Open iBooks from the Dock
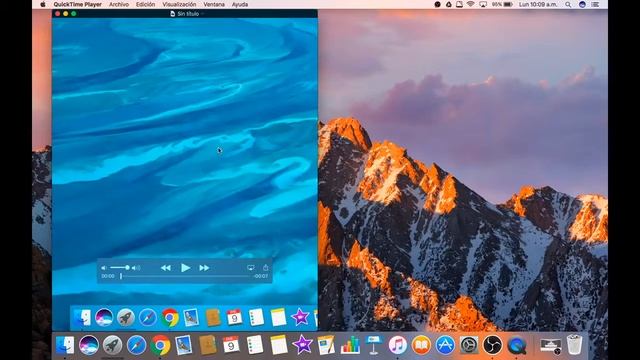The width and height of the screenshot is (640, 360). pyautogui.click(x=421, y=345)
